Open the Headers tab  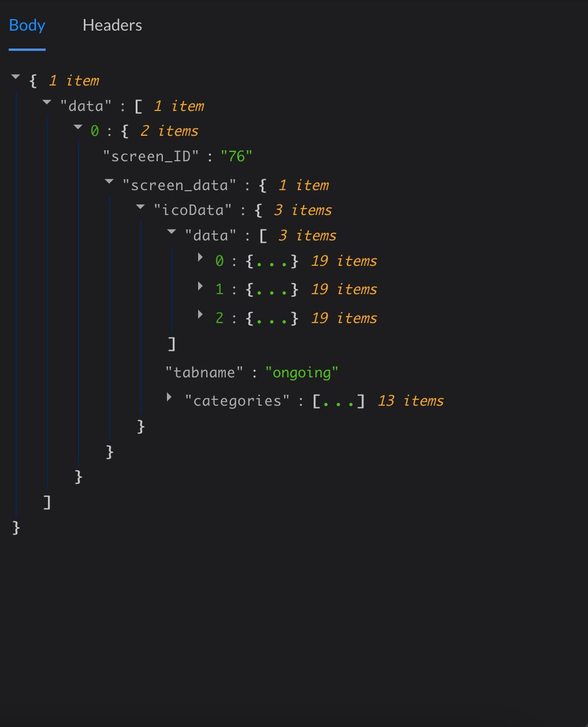pyautogui.click(x=112, y=25)
